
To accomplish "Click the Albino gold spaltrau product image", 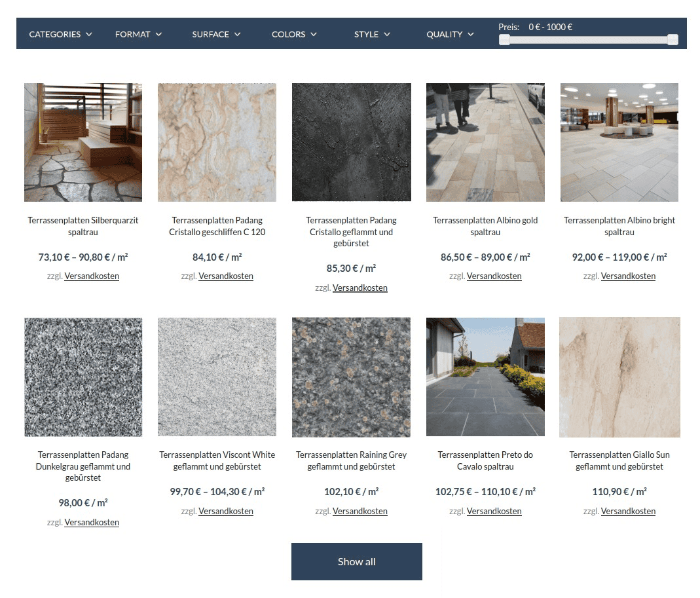I will tap(485, 141).
